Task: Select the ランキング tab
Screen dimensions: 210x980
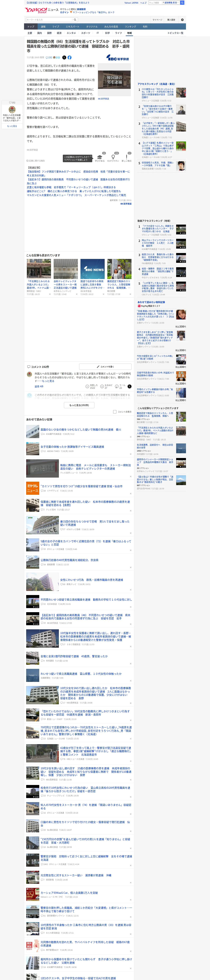Action: [x=130, y=27]
